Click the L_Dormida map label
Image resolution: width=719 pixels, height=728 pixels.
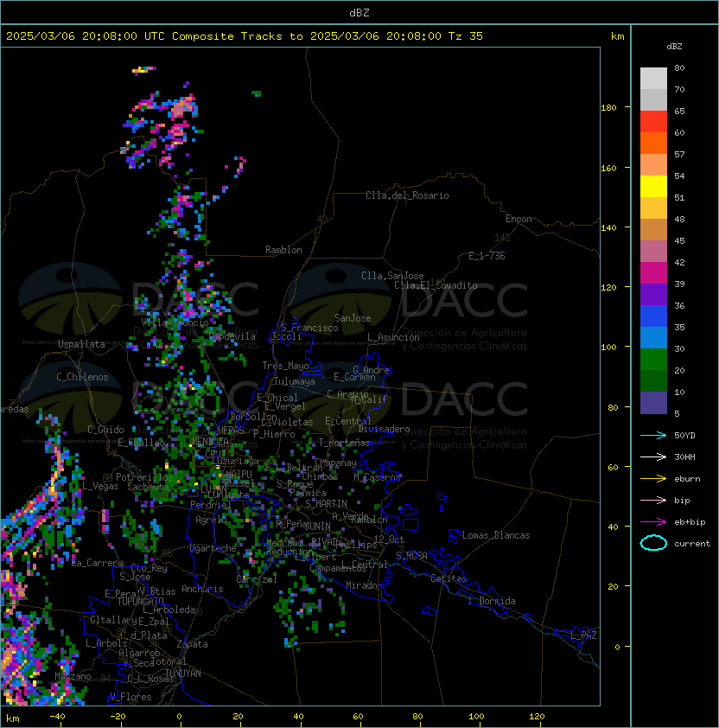point(492,601)
